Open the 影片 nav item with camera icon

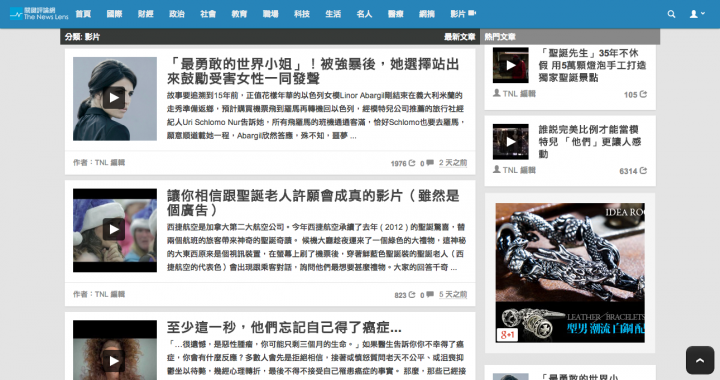[x=463, y=14]
